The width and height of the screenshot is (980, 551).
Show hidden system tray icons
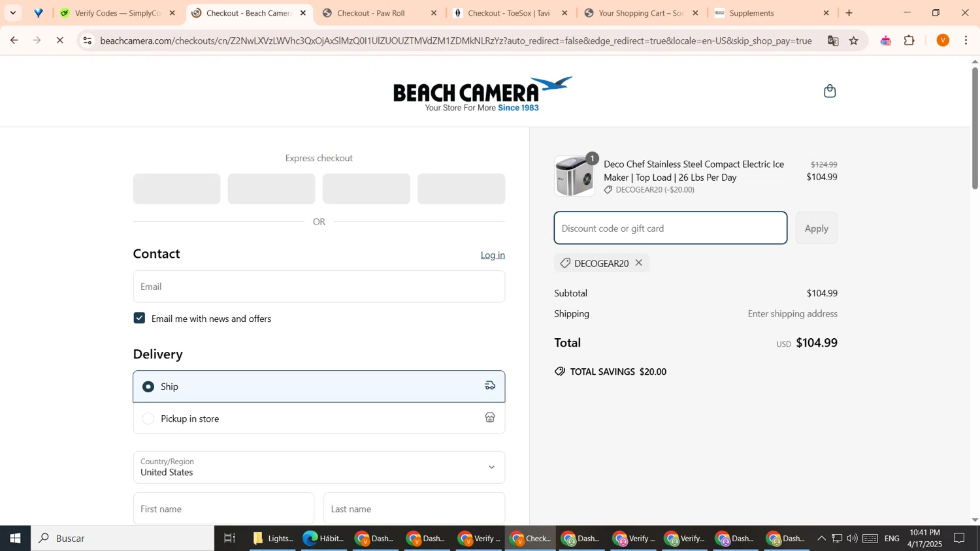[x=821, y=539]
